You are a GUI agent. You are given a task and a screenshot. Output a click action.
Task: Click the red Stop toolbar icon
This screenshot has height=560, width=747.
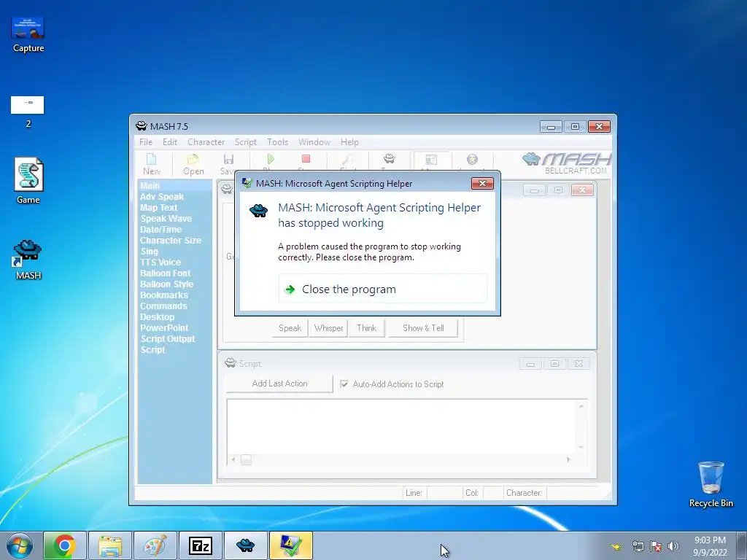(306, 160)
